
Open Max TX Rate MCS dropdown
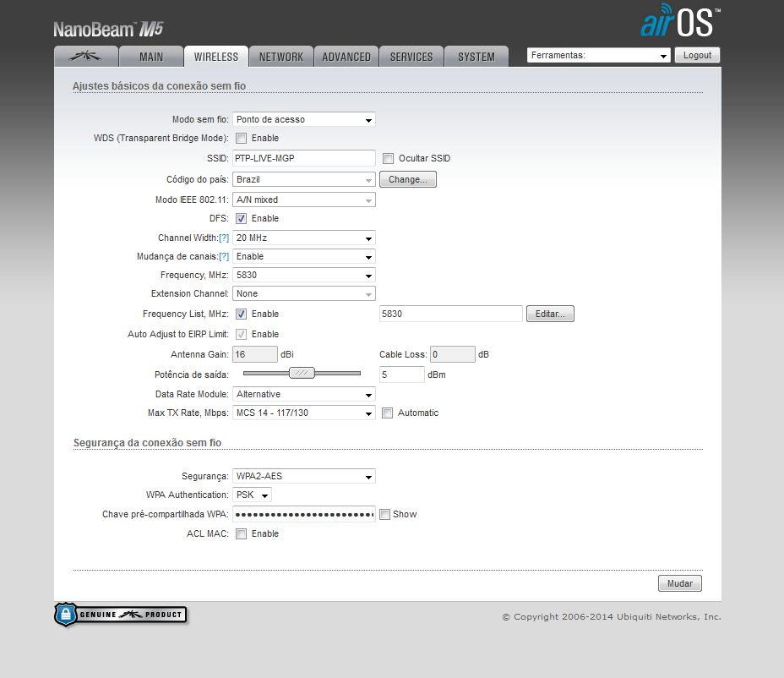point(304,413)
